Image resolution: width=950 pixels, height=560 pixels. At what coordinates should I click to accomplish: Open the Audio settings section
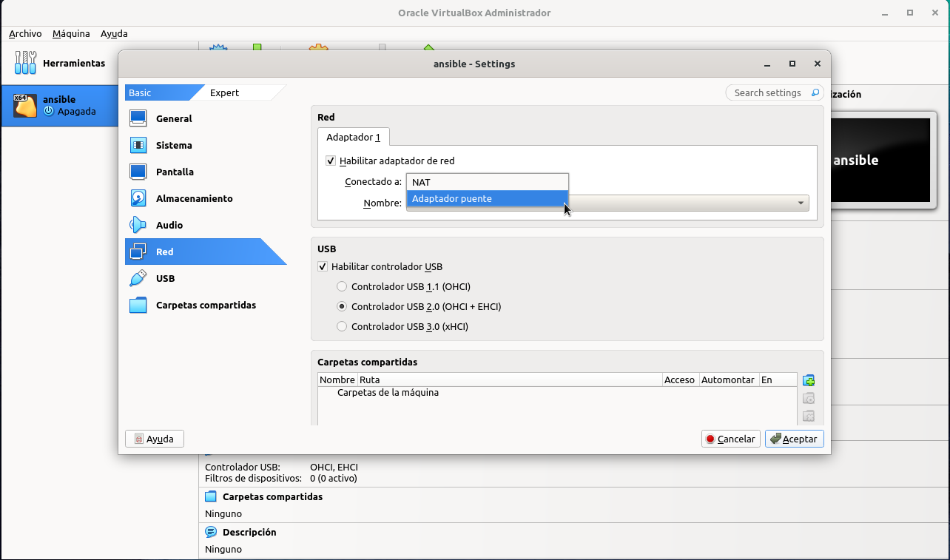click(x=206, y=225)
